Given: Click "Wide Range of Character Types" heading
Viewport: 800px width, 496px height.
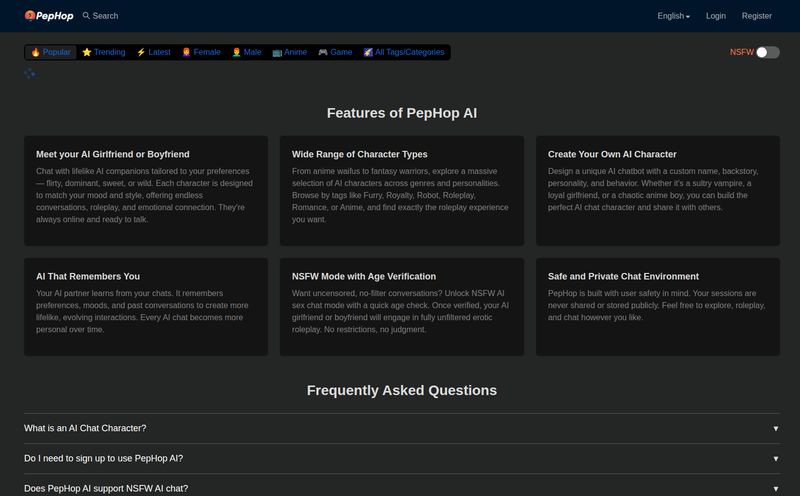Looking at the screenshot, I should click(360, 154).
